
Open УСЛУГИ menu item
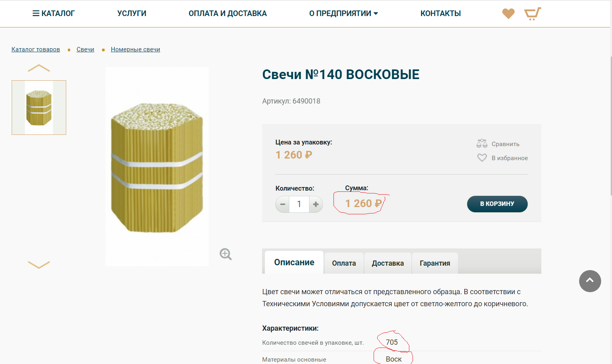tap(132, 13)
